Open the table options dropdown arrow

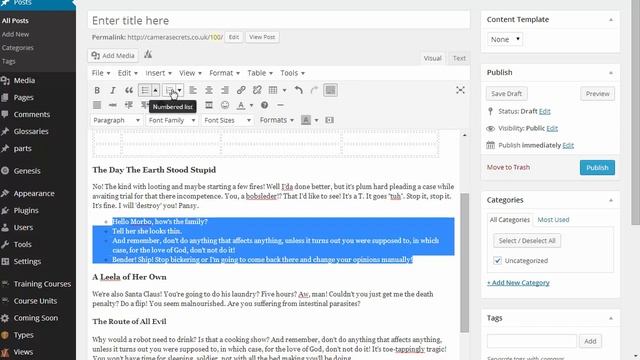(284, 90)
